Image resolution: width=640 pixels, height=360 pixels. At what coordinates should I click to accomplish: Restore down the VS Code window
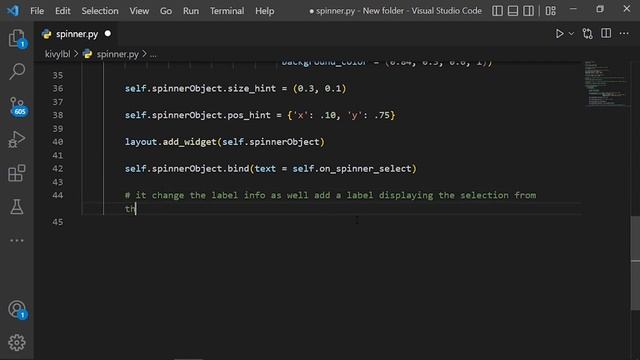600,9
